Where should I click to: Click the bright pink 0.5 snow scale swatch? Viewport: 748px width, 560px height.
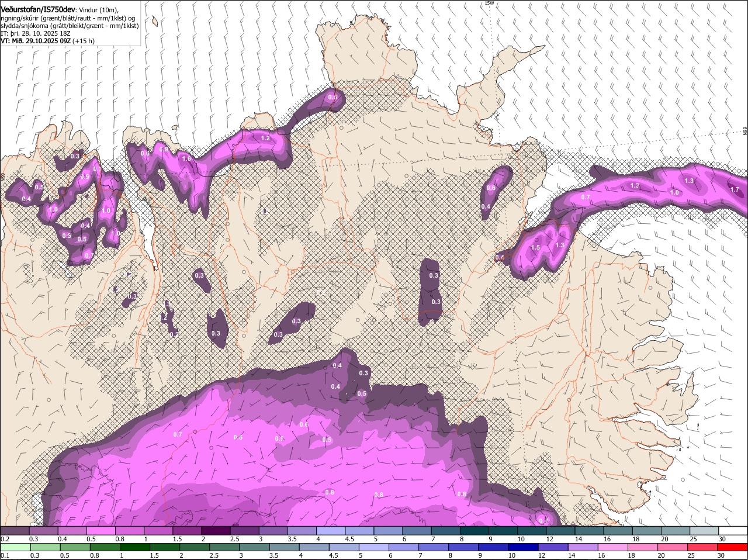click(101, 530)
